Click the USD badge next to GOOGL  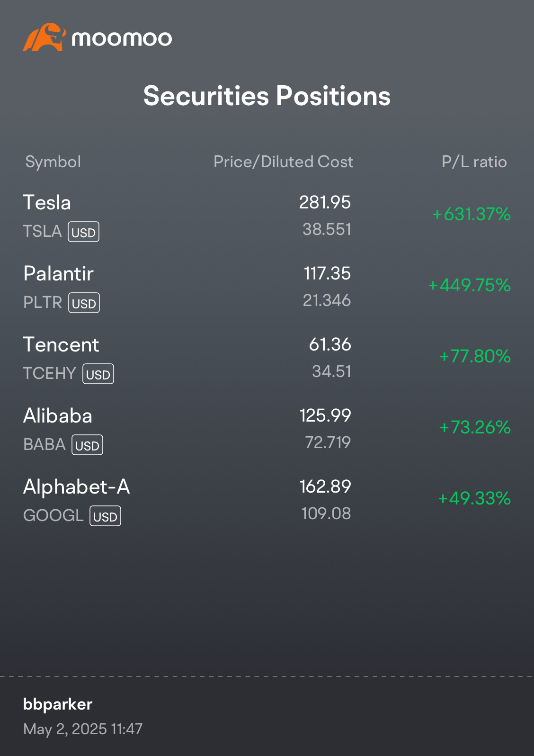coord(105,516)
